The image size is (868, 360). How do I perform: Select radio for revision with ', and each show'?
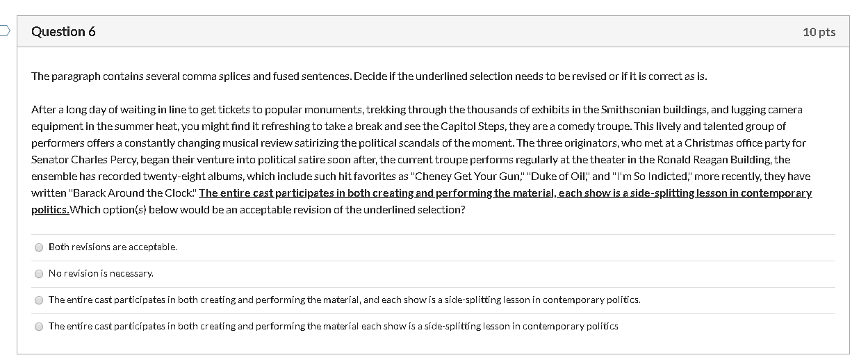point(39,300)
